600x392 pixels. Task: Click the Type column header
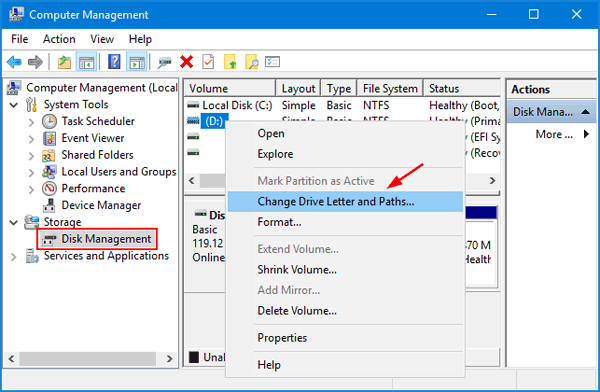[x=339, y=88]
